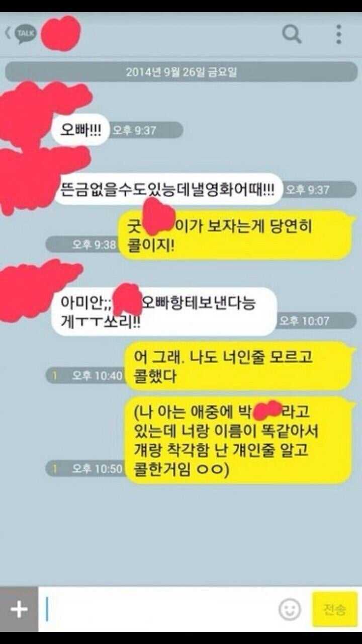Tap the '어 그래. 나도 너인줄 모르고' bubble
The height and width of the screenshot is (644, 362).
(x=239, y=366)
